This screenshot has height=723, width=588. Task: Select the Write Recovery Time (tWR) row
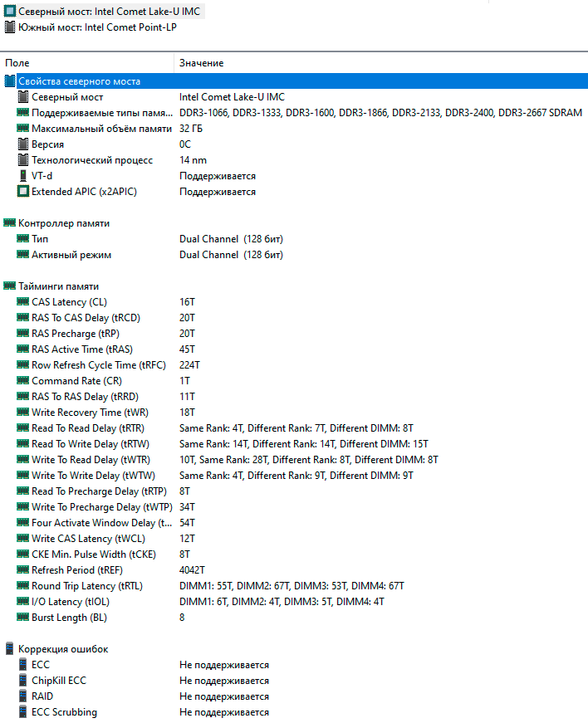(x=295, y=413)
